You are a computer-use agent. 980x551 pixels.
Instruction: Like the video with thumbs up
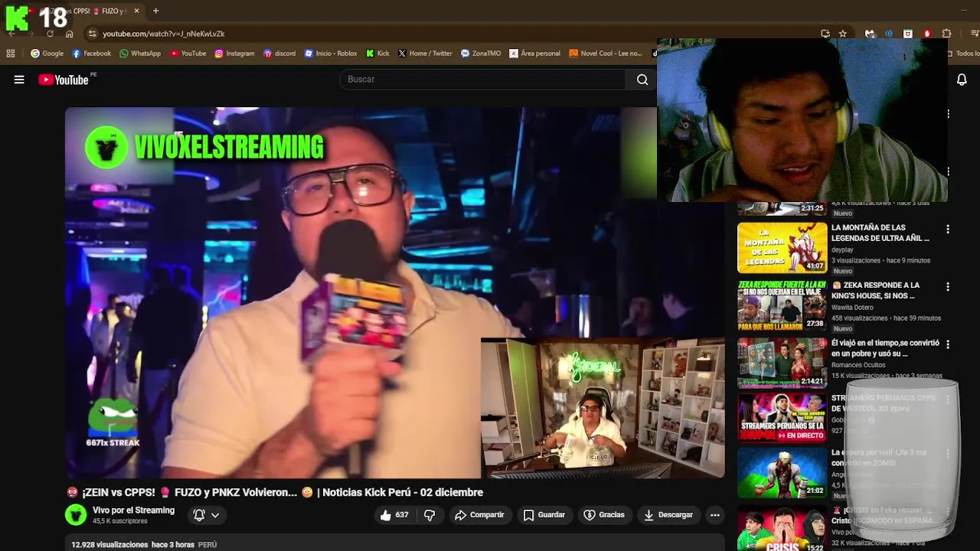point(394,515)
